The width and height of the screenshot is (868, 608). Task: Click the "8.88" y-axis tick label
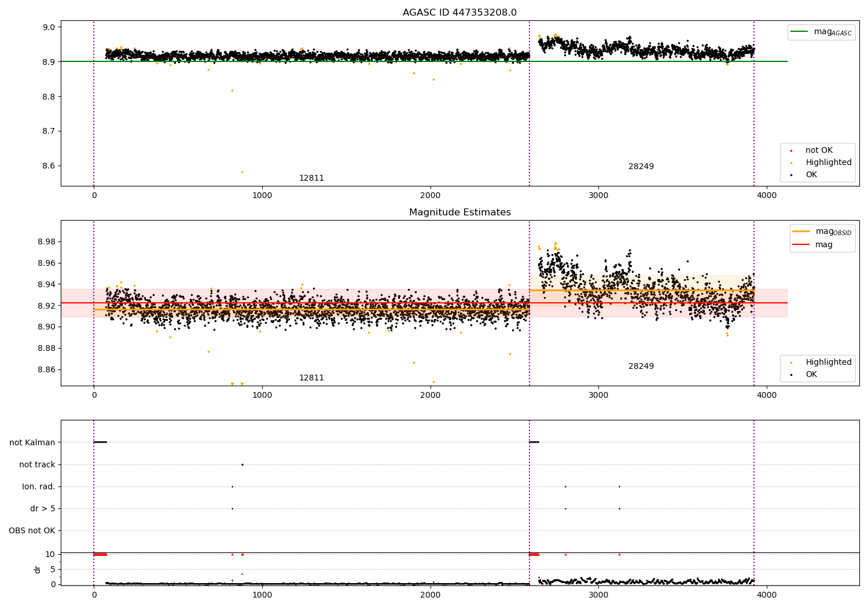[46, 349]
